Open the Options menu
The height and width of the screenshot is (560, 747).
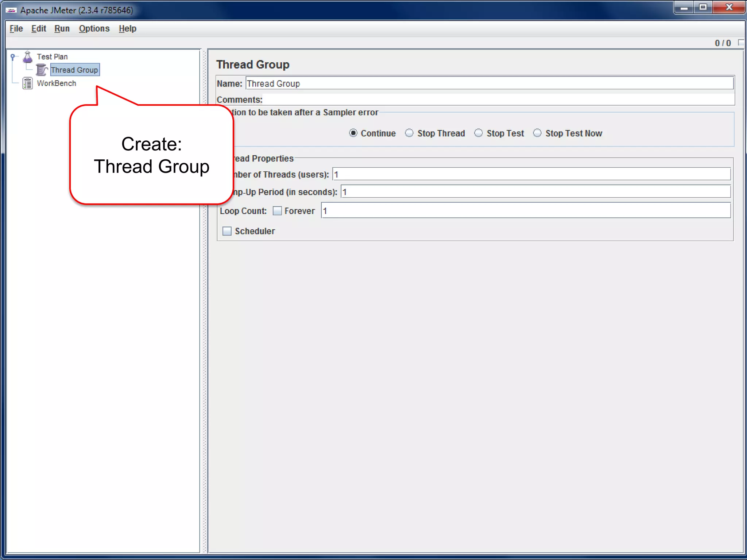click(x=94, y=28)
